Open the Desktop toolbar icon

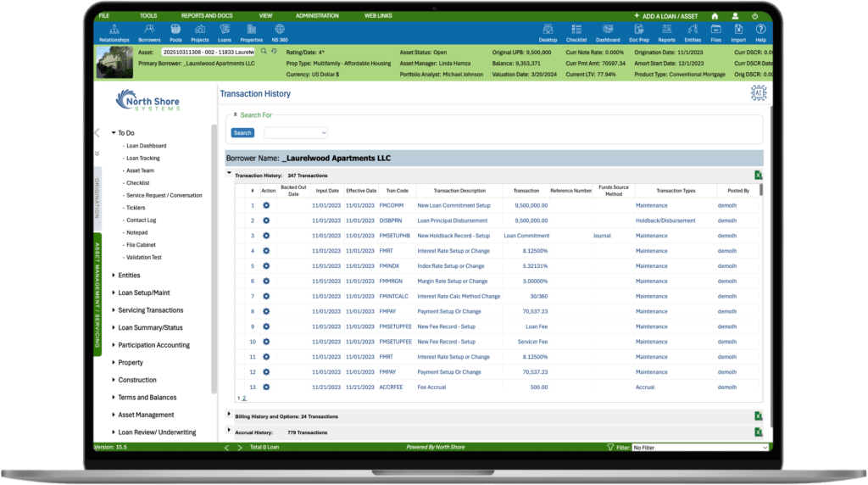(548, 33)
